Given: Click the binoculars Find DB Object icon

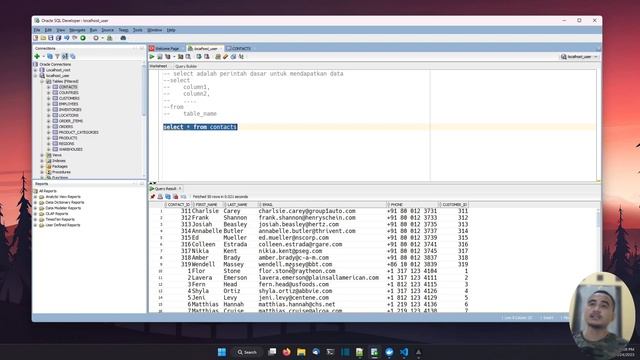Looking at the screenshot, I should coord(123,38).
